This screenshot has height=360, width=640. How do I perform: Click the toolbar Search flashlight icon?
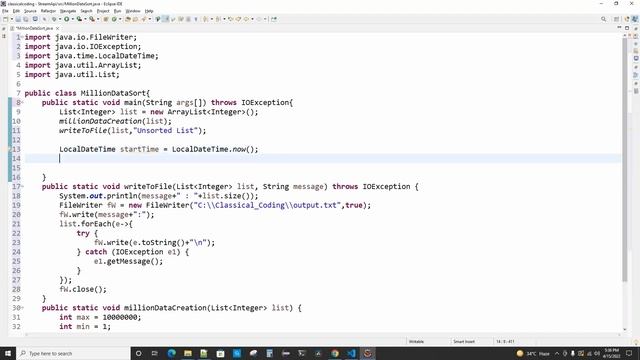click(144, 19)
